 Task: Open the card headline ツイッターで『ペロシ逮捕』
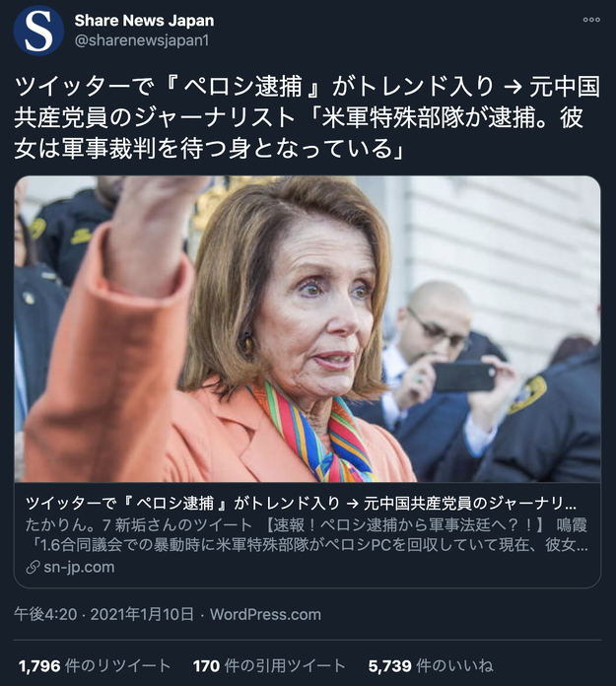[x=301, y=504]
